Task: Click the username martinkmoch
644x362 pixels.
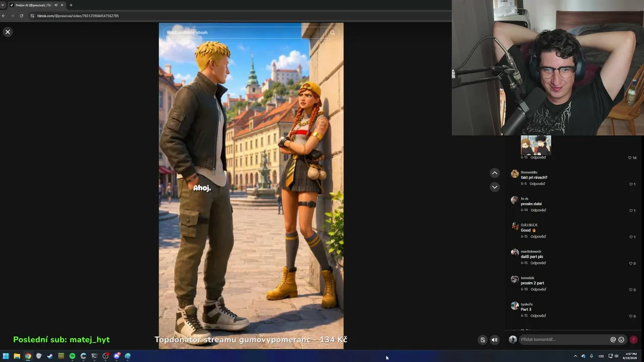Action: coord(531,251)
